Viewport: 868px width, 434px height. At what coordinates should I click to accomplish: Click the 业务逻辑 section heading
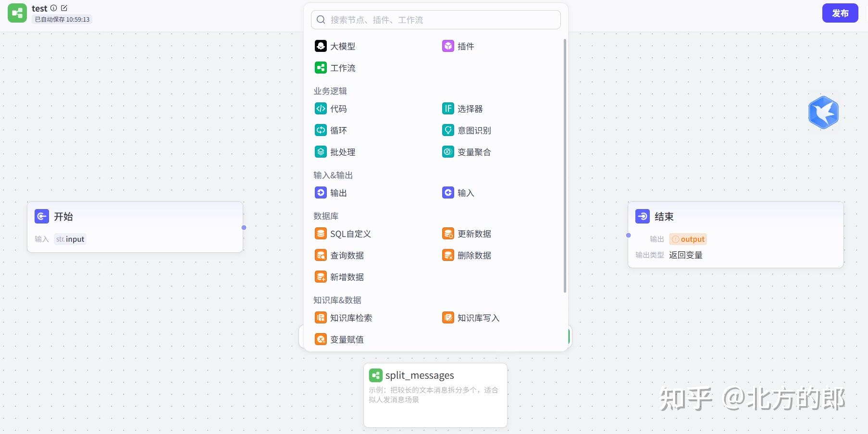[x=330, y=91]
